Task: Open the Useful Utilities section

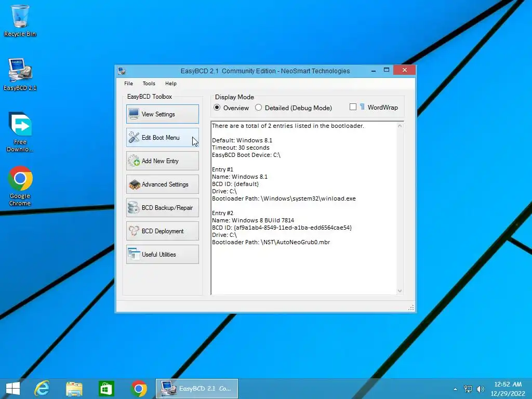Action: pyautogui.click(x=163, y=255)
